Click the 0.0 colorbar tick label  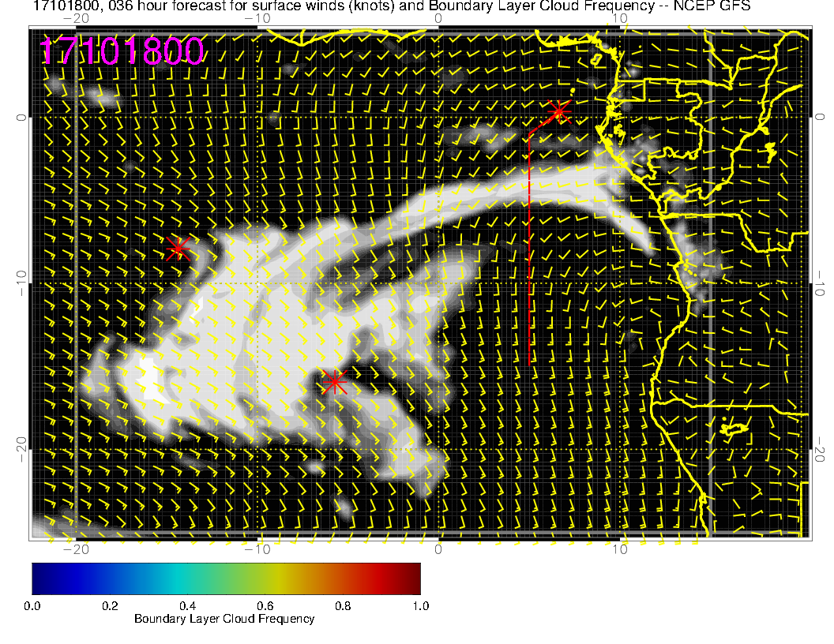[x=32, y=606]
